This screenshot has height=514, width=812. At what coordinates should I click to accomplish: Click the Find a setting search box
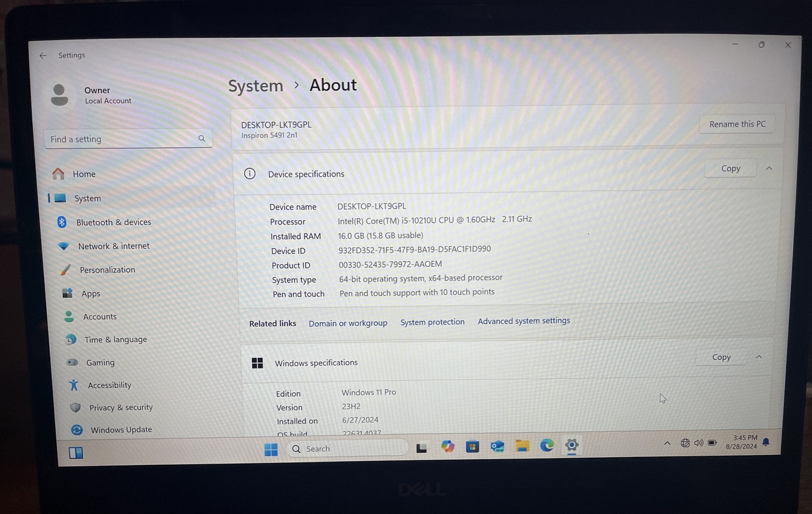pyautogui.click(x=128, y=139)
